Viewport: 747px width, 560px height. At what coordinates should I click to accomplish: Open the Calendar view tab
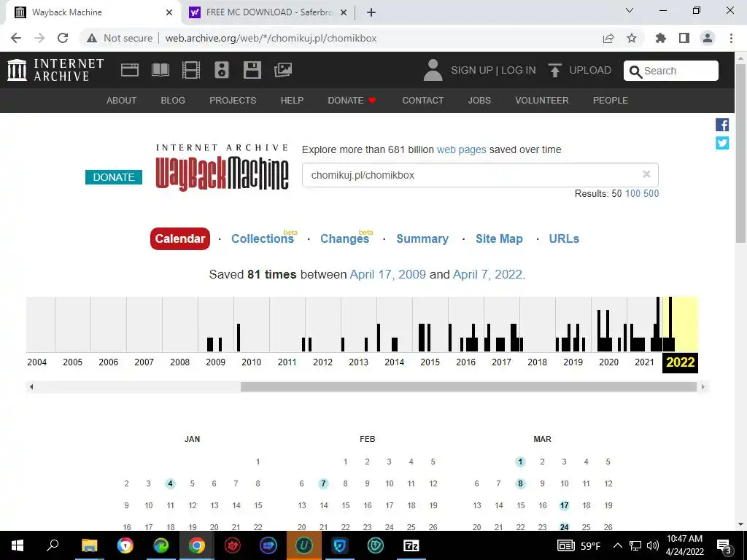point(180,238)
